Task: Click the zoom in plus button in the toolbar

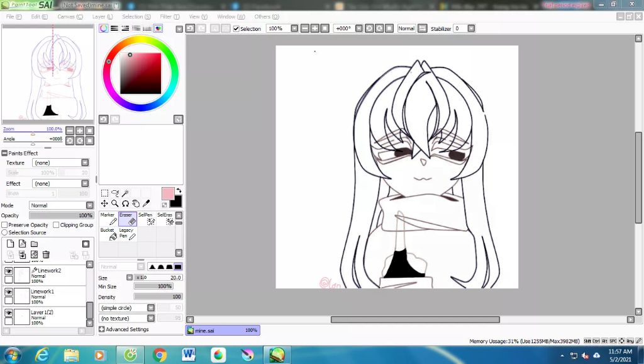Action: (314, 28)
